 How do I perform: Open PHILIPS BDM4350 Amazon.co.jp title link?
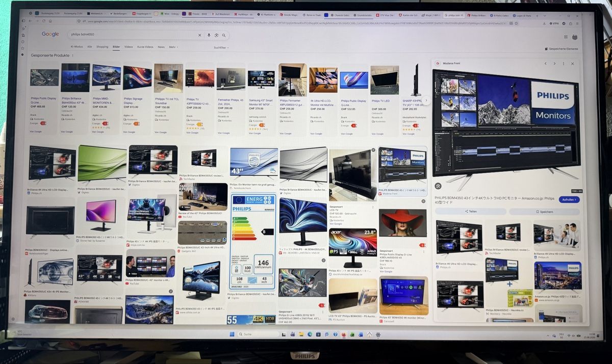(x=494, y=200)
